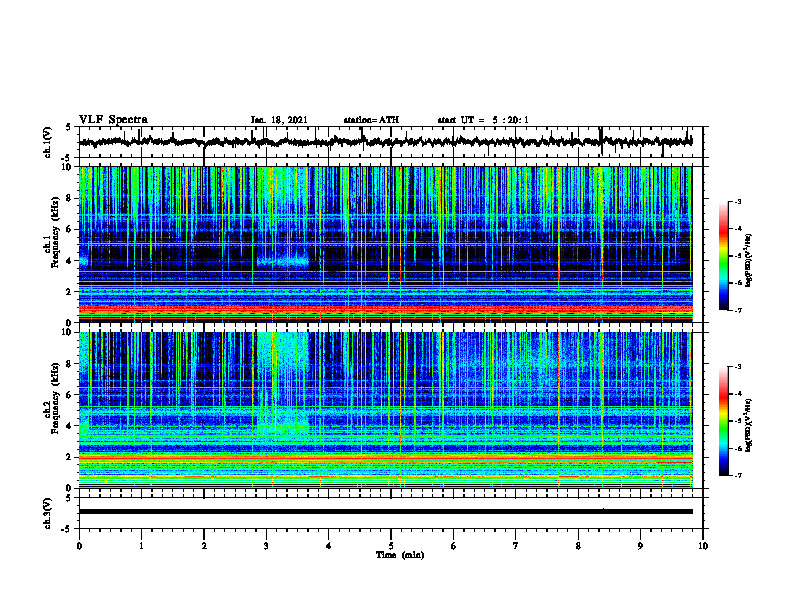The height and width of the screenshot is (612, 792).
Task: Click the ch.2 spectrogram panel
Action: (385, 410)
